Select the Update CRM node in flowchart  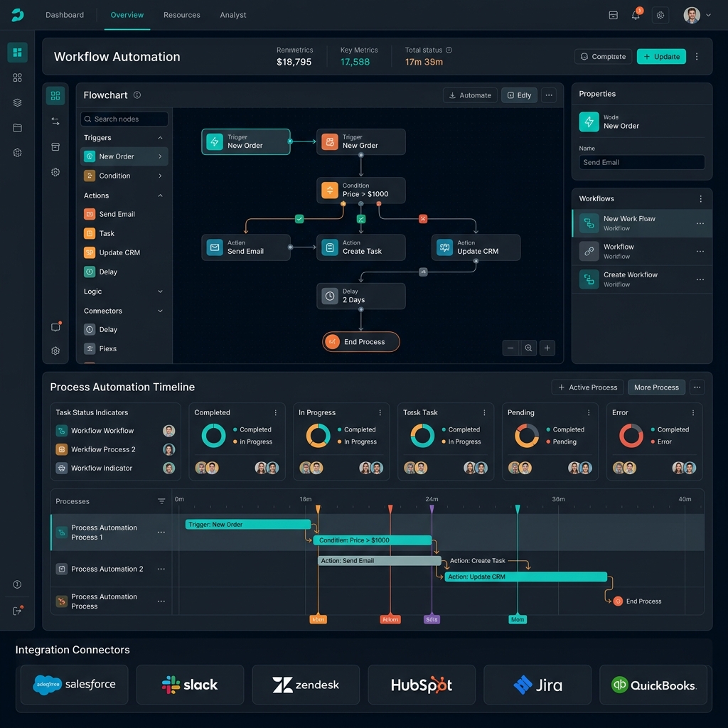coord(476,247)
